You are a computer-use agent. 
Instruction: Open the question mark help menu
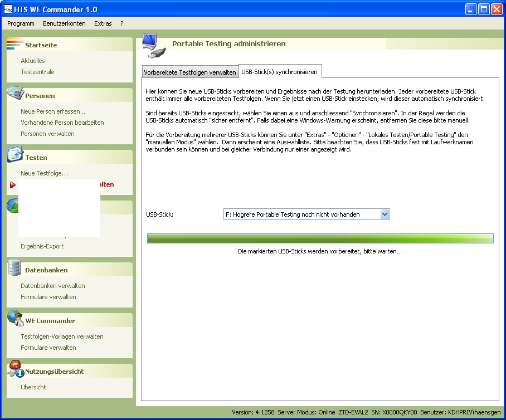[121, 23]
